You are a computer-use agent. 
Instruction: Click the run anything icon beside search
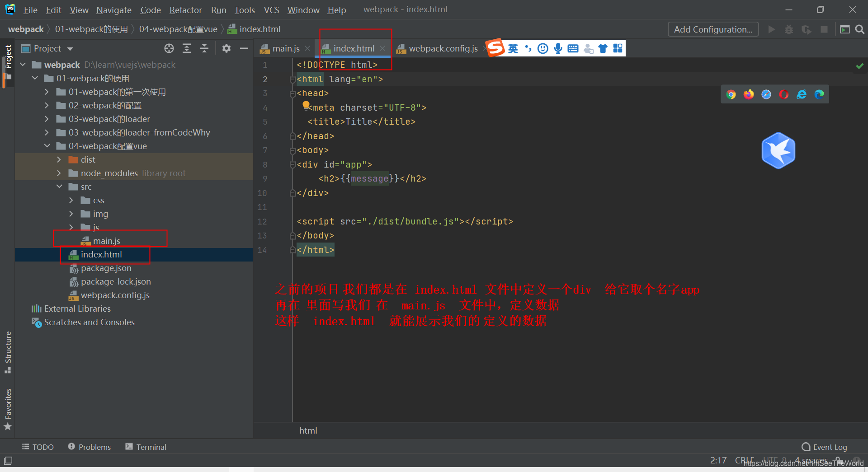pos(844,29)
